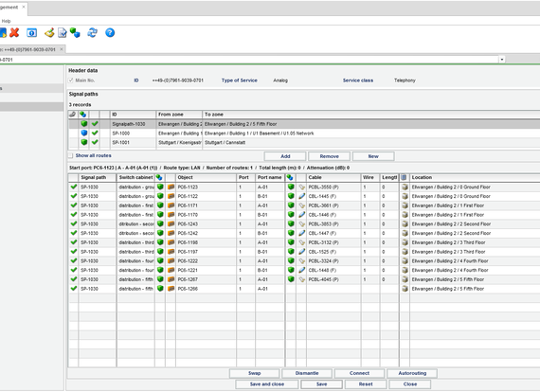Select the SP-1001 signal path row
This screenshot has width=540, height=392.
click(304, 142)
